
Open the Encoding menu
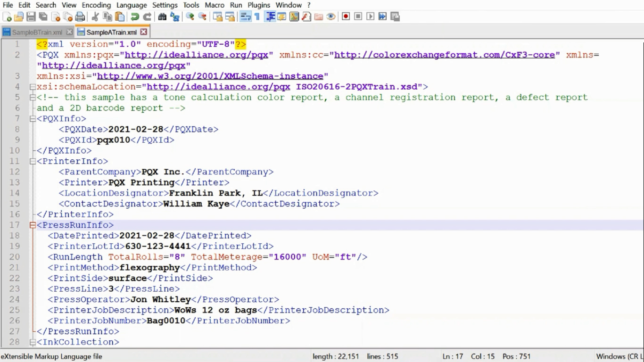[96, 5]
